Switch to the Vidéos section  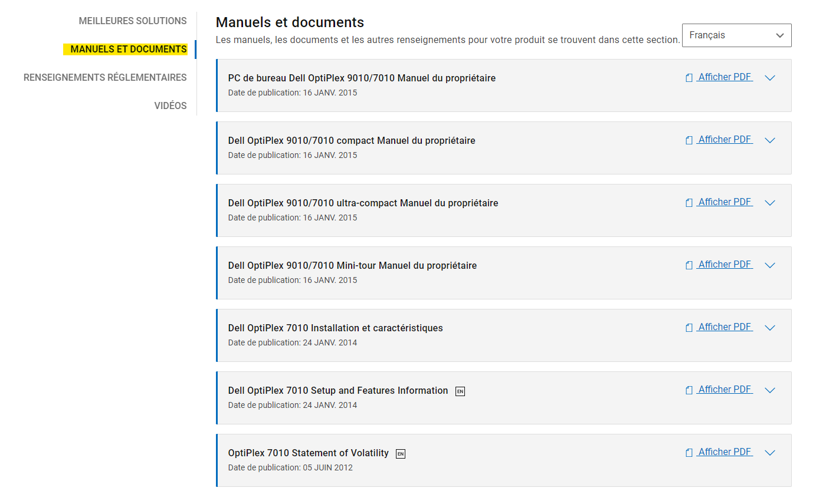click(171, 106)
